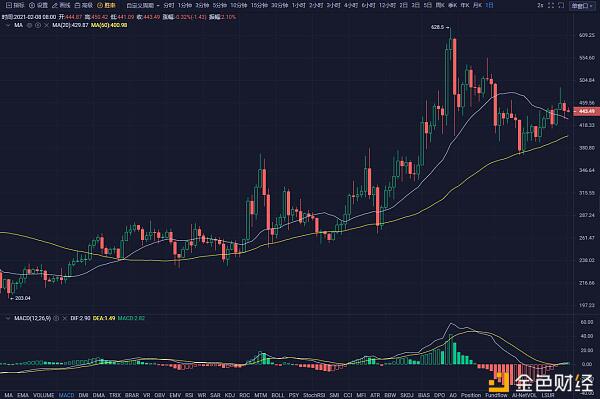Select the SAR indicator tab
This screenshot has width=600, height=399.
(x=215, y=395)
